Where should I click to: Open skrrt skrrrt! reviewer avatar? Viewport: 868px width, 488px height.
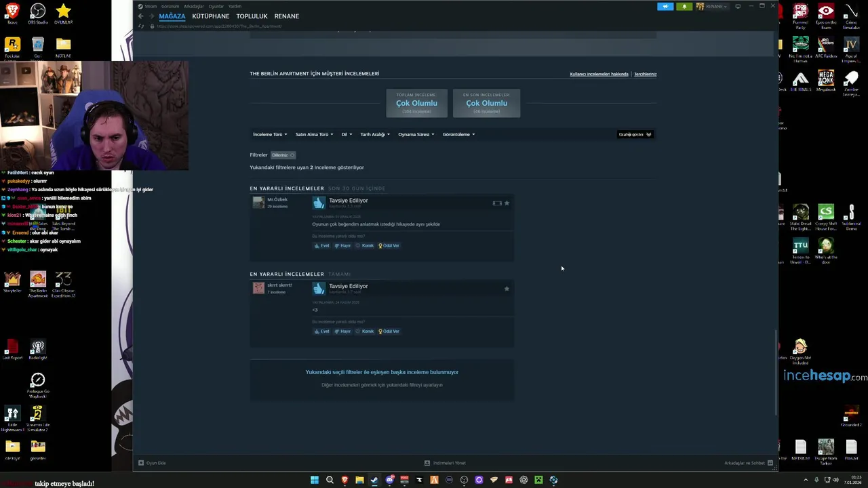[258, 287]
